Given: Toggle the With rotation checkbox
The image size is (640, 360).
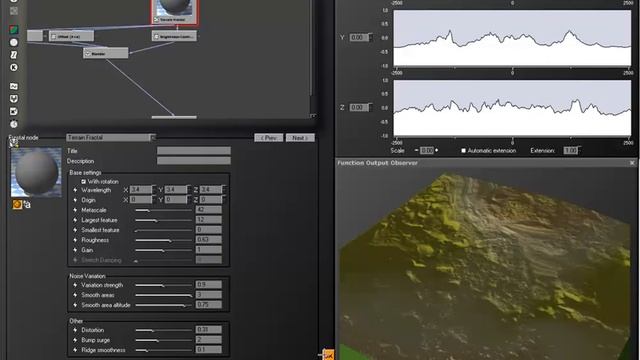Looking at the screenshot, I should (x=83, y=182).
